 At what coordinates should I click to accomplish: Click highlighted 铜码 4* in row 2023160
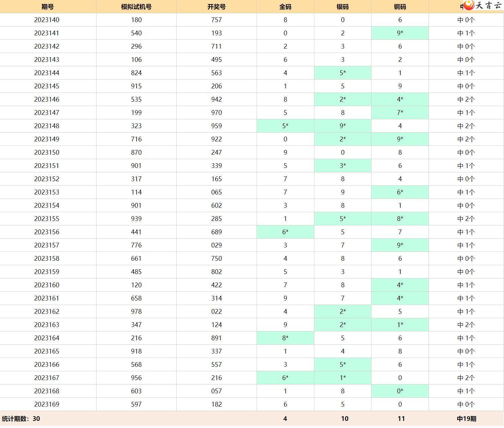400,285
